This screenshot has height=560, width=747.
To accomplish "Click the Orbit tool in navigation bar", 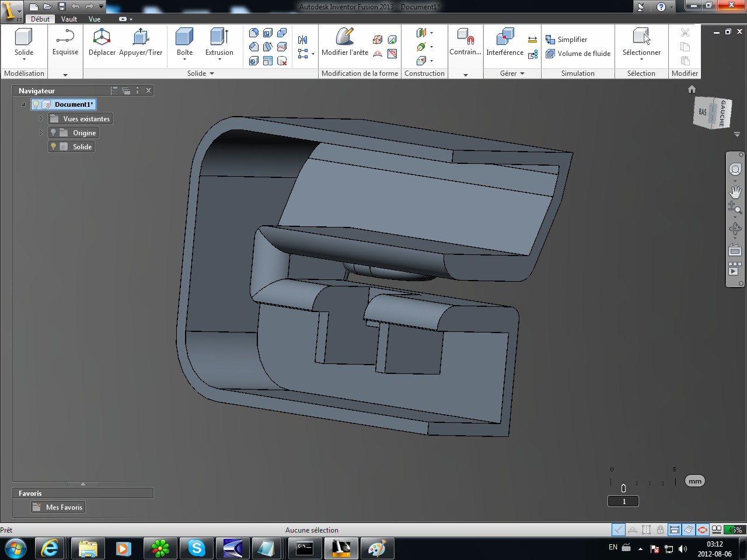I will pyautogui.click(x=735, y=229).
